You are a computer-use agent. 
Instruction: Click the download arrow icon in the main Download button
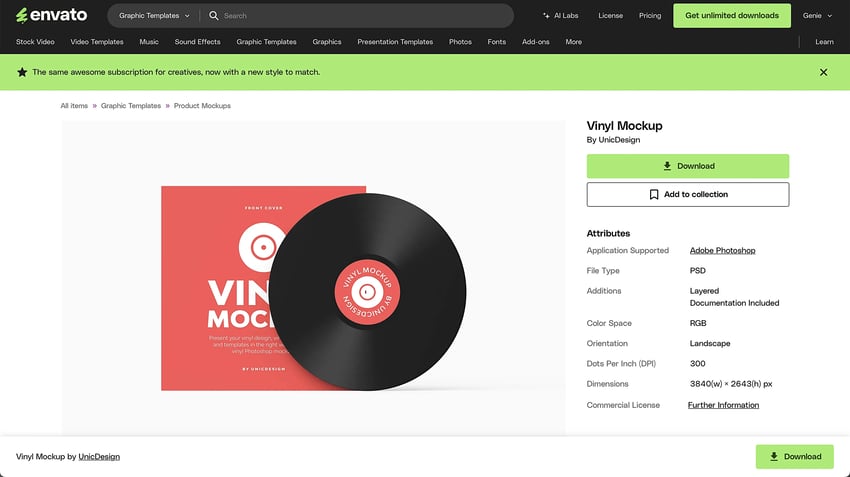[x=667, y=166]
